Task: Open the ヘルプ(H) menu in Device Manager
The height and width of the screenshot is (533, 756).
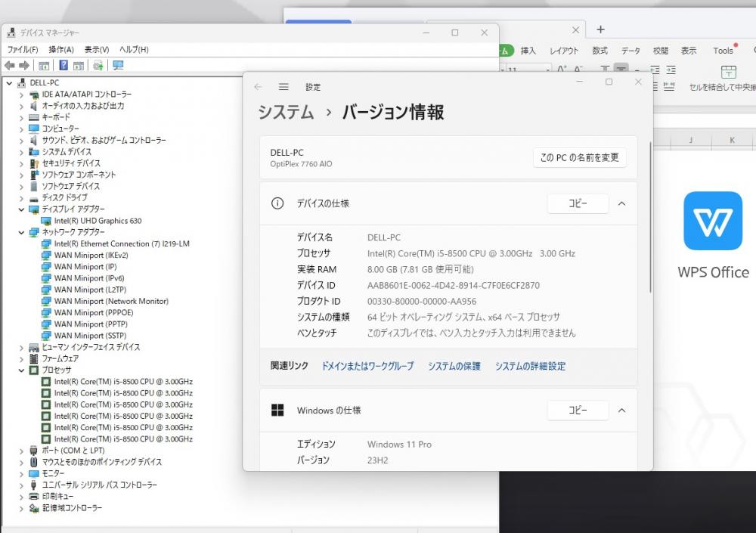Action: point(134,49)
